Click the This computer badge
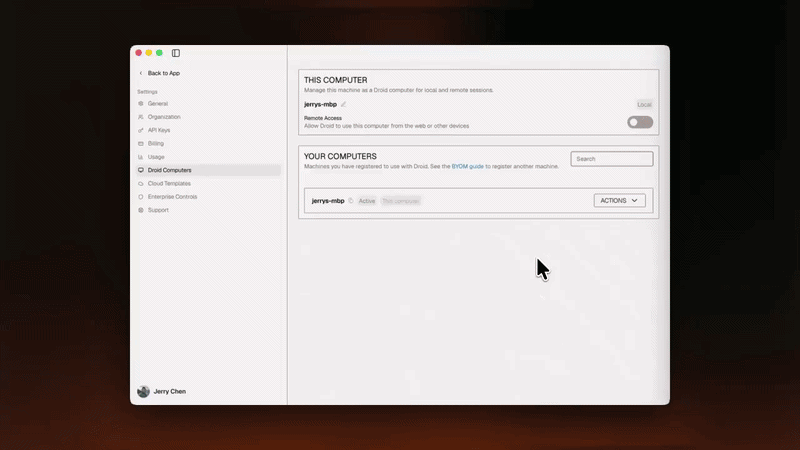This screenshot has height=450, width=800. point(401,201)
